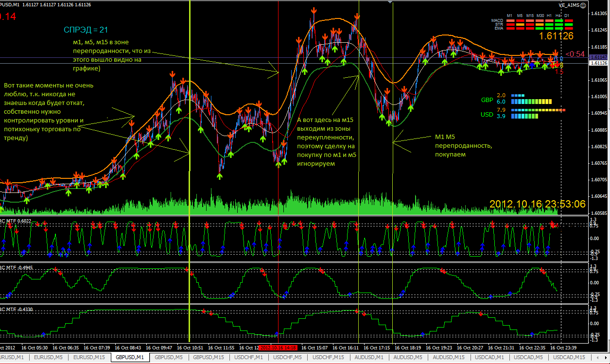Click the white 1.61126 current price label
The image size is (610, 364).
[x=599, y=63]
